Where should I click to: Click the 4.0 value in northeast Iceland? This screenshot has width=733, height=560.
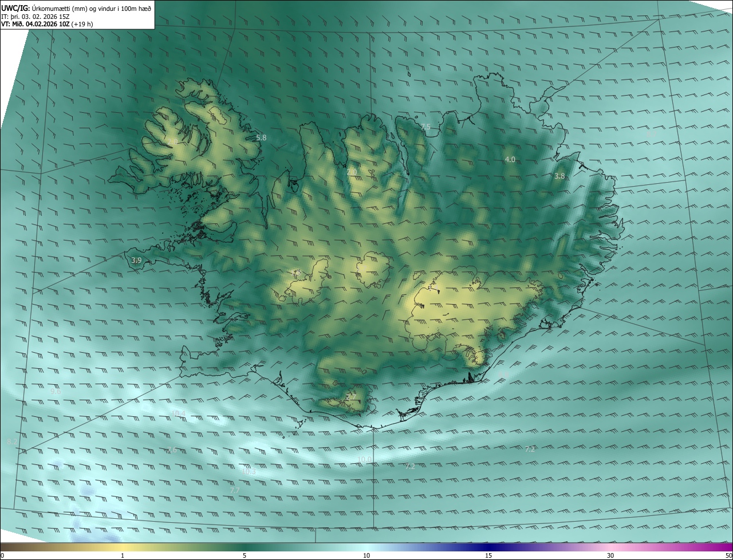[x=510, y=159]
